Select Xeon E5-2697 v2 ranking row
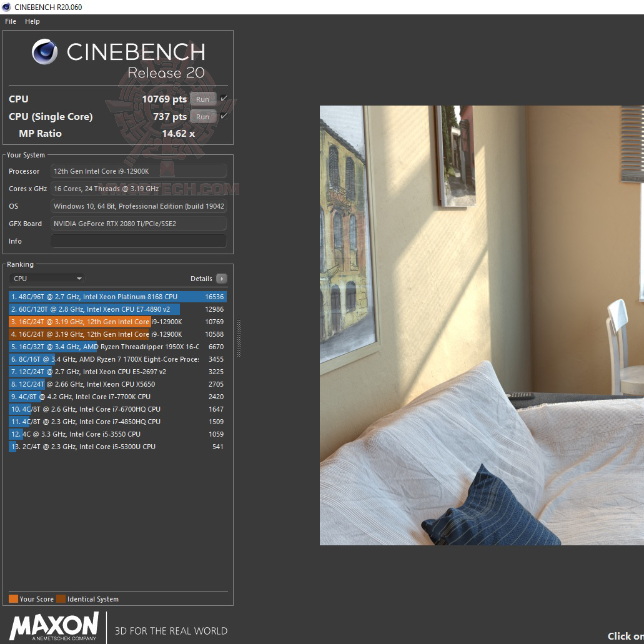Screen dimensions: 644x644 117,372
